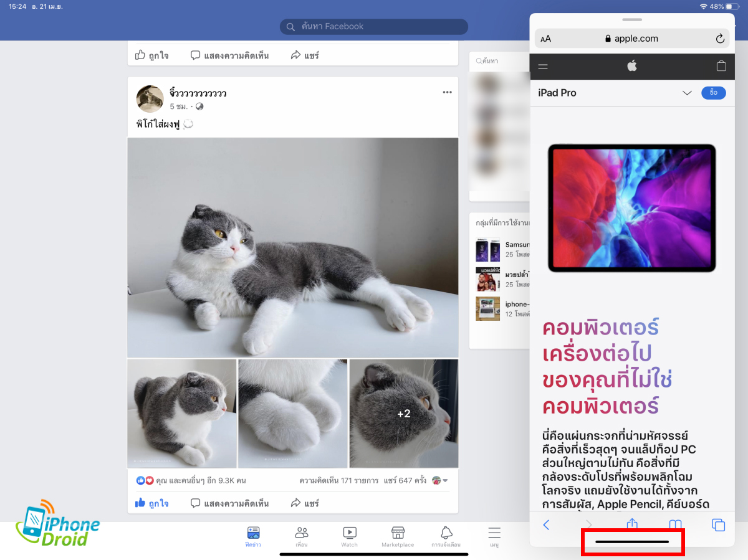Go to the Watch tab

tap(350, 536)
